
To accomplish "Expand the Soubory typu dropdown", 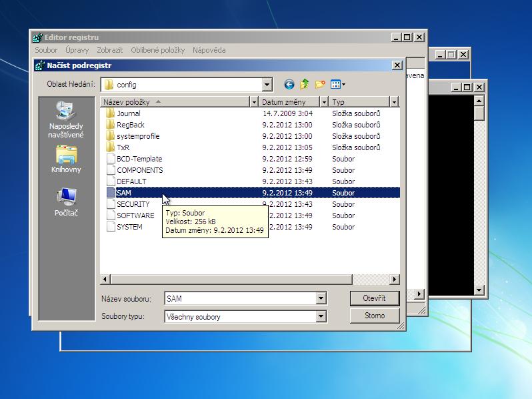I will pos(321,317).
